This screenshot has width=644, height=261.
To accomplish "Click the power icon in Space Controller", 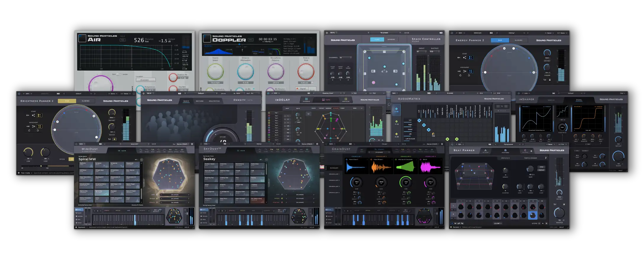I will [x=327, y=33].
